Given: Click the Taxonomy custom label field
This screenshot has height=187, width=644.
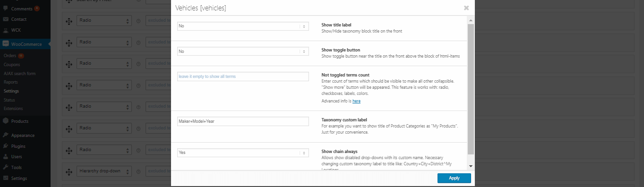Looking at the screenshot, I should (243, 121).
